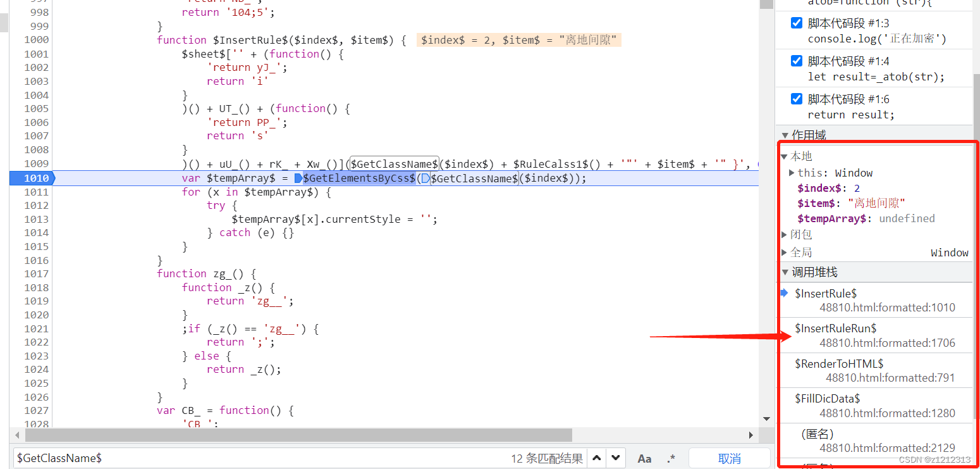The height and width of the screenshot is (469, 980).
Task: Click $GetElementsByCss$ call on line 1010
Action: (359, 178)
